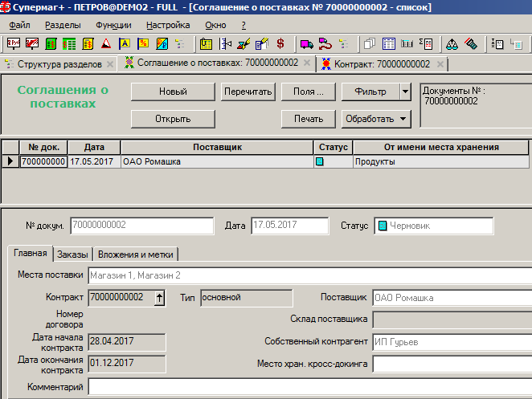532x399 pixels.
Task: Click the white price-tag billboard toolbar icon
Action: pyautogui.click(x=14, y=43)
